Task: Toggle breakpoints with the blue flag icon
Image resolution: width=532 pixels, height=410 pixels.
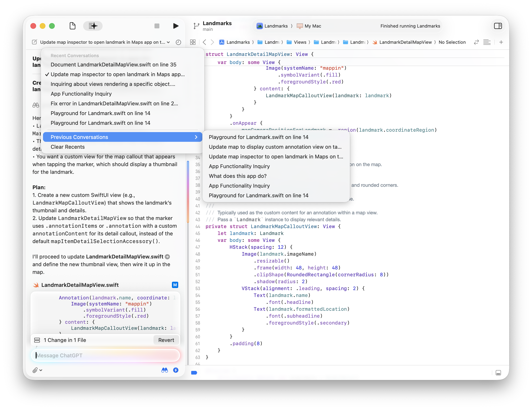Action: pos(194,373)
